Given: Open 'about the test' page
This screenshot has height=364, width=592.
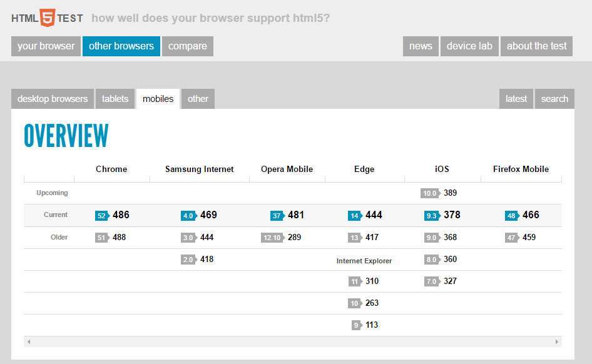Looking at the screenshot, I should click(536, 46).
